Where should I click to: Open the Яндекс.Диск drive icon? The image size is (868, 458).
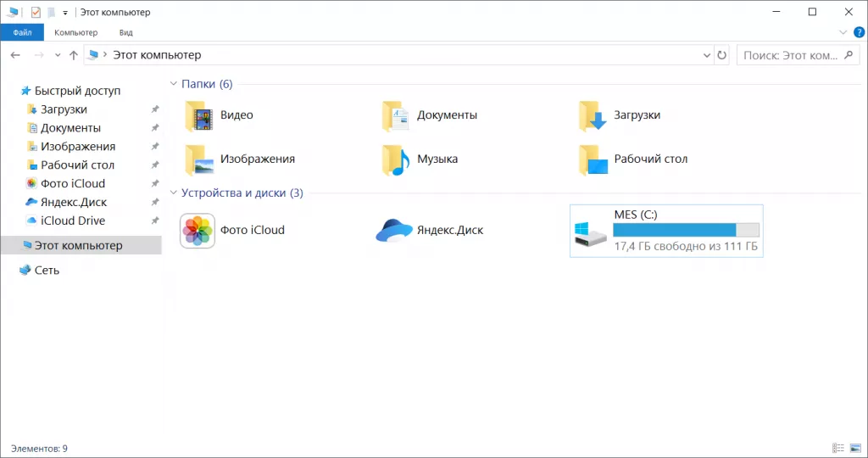tap(393, 230)
